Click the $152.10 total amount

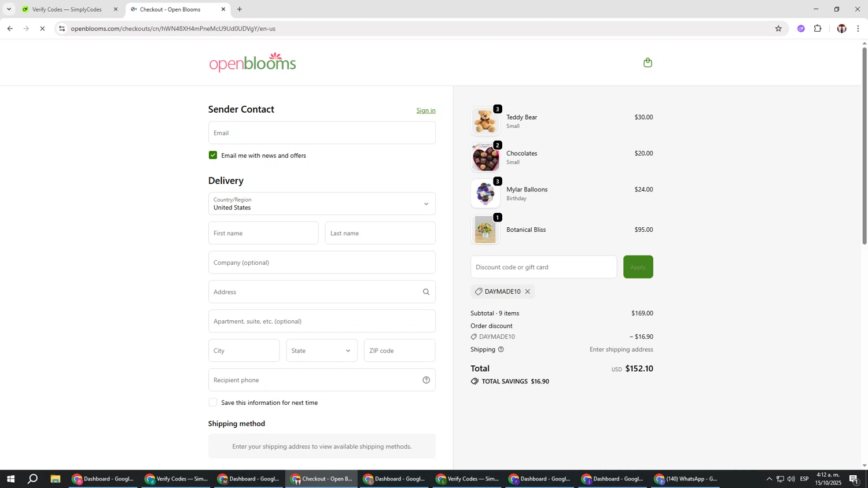[x=639, y=368]
